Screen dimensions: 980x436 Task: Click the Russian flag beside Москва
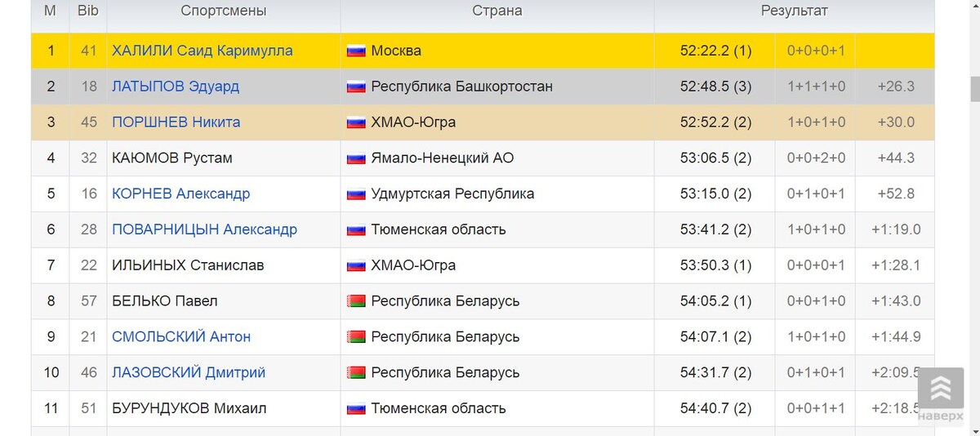pos(355,51)
